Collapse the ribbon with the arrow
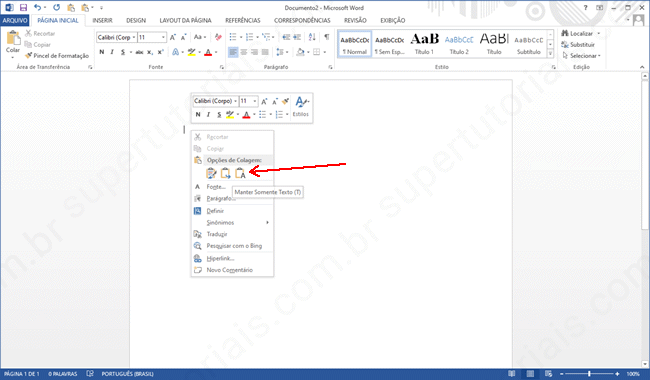Viewport: 650px width, 380px height. pyautogui.click(x=642, y=67)
